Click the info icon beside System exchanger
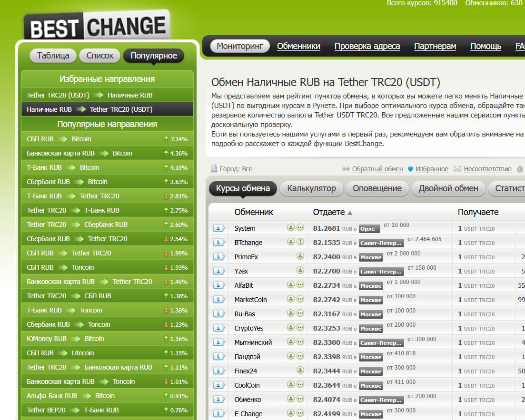Screen dimensions: 525x420 pos(218,228)
